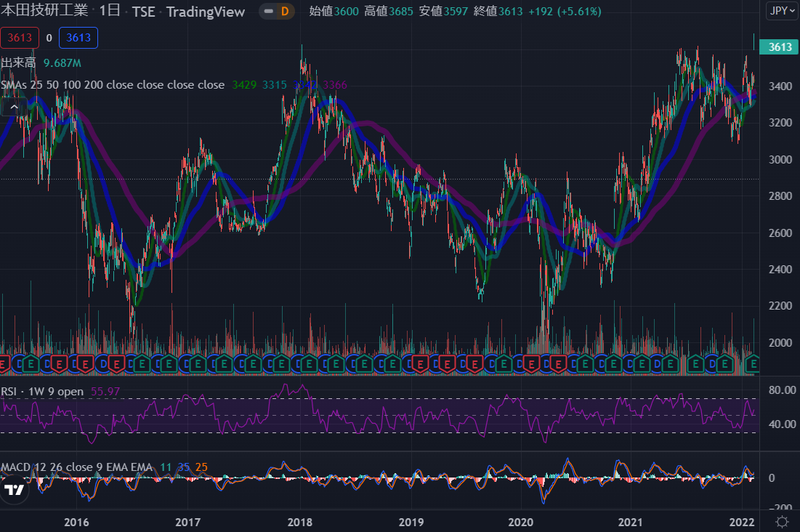
Task: Select the SMAs 25 50 100 200 legend title
Action: click(113, 85)
